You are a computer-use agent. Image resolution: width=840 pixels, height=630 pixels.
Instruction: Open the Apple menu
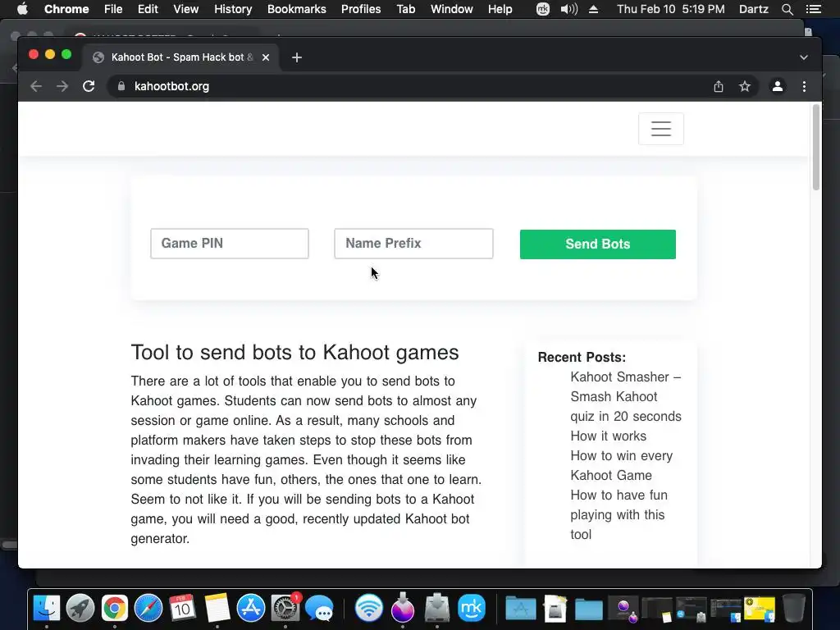22,9
